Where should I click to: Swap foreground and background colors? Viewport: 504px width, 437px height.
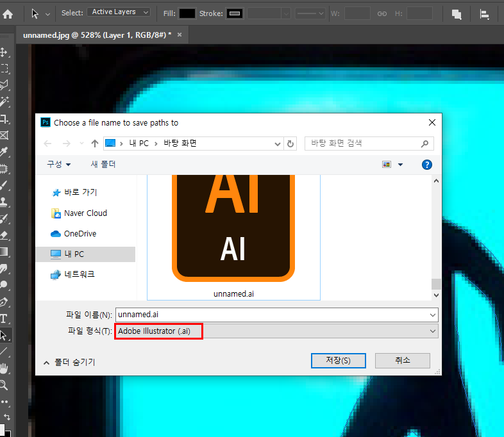tap(7, 416)
